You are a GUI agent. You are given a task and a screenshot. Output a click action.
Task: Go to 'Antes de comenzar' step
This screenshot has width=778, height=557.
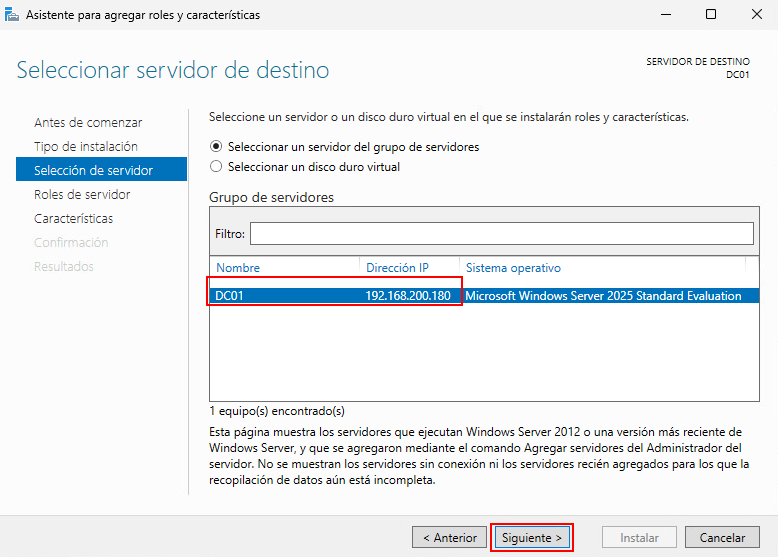(88, 122)
